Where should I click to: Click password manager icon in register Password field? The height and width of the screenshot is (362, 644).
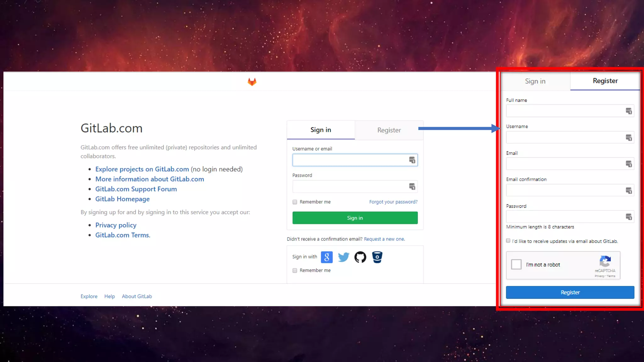coord(629,217)
